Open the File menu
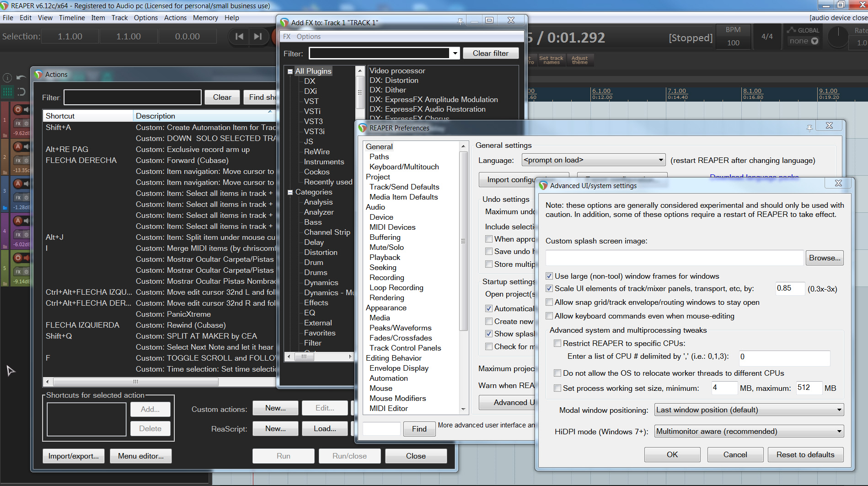The width and height of the screenshot is (868, 486). click(8, 18)
